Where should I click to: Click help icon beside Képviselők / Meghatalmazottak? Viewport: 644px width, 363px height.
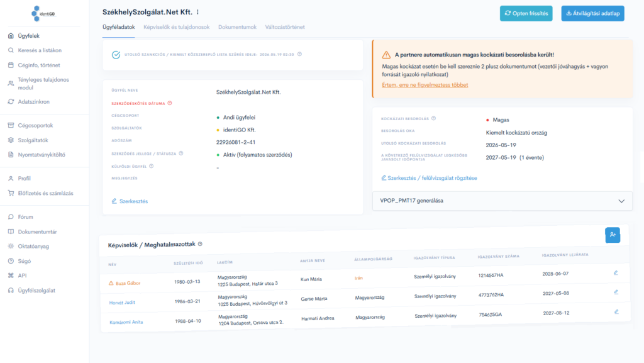click(x=200, y=244)
